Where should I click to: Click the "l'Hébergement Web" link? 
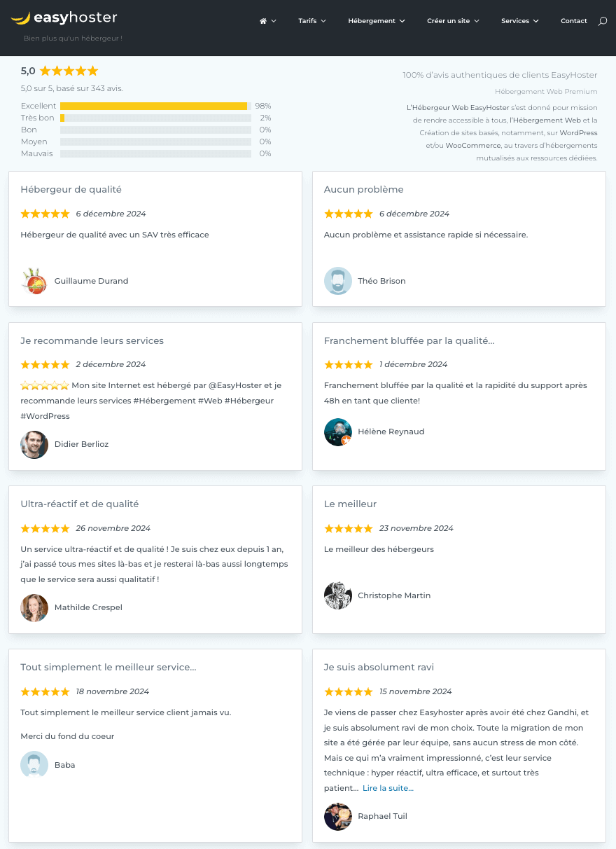click(545, 120)
